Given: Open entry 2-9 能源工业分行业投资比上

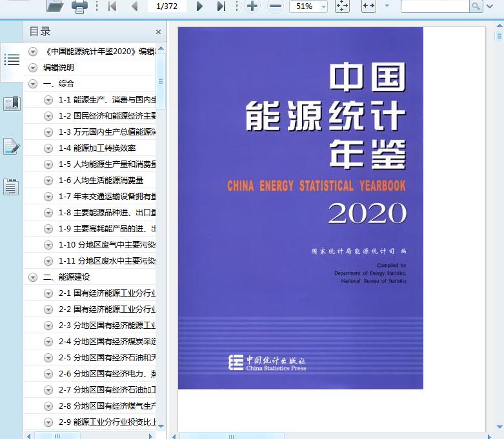Looking at the screenshot, I should coord(107,422).
